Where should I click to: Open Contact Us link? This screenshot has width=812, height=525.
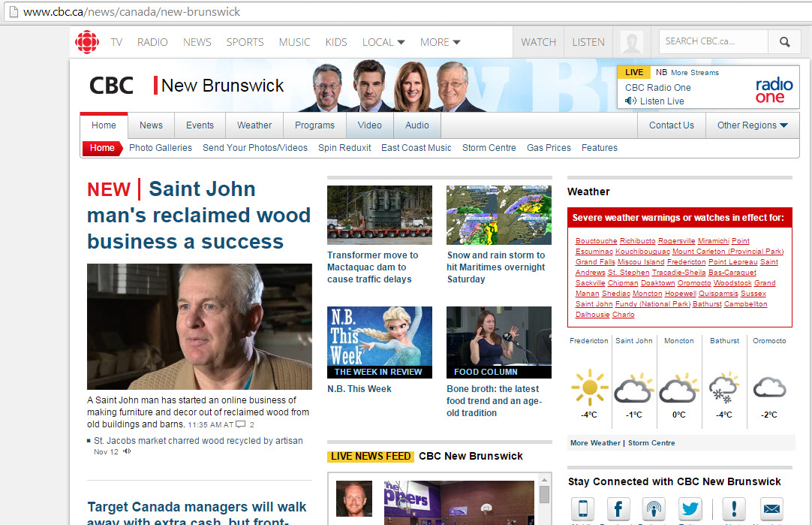click(x=672, y=125)
